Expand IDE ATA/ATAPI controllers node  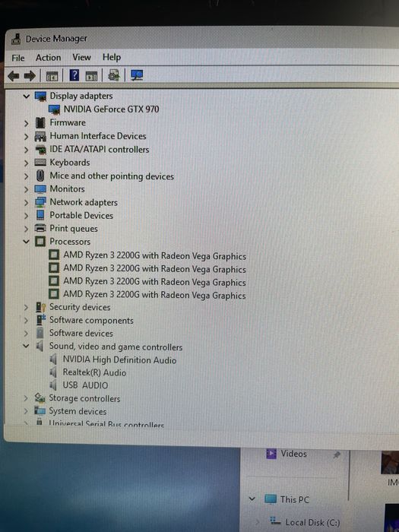point(26,150)
